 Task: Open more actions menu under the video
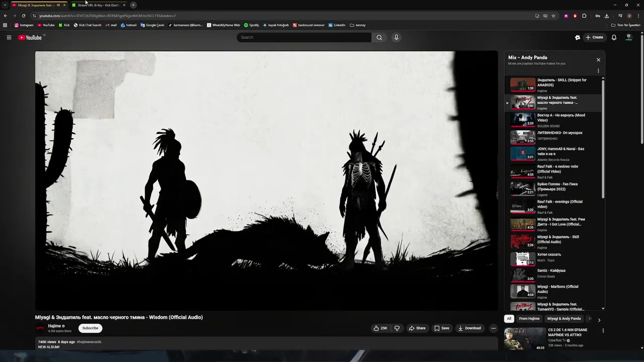(493, 328)
